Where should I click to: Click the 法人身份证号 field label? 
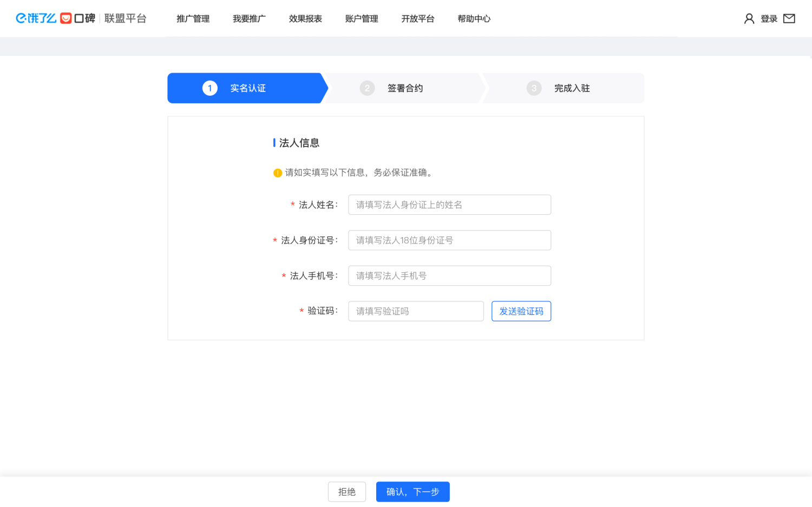tap(310, 240)
